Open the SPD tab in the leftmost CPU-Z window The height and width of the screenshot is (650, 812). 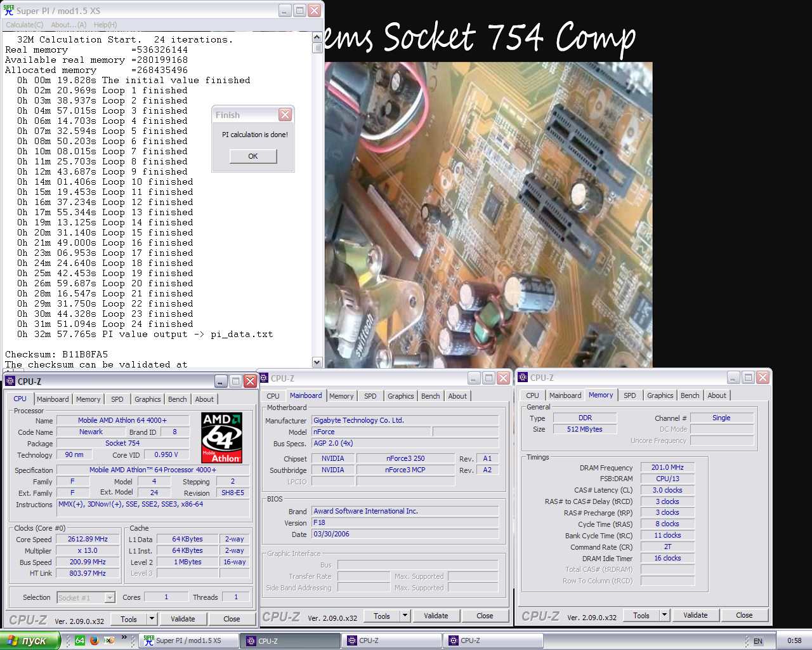click(117, 399)
